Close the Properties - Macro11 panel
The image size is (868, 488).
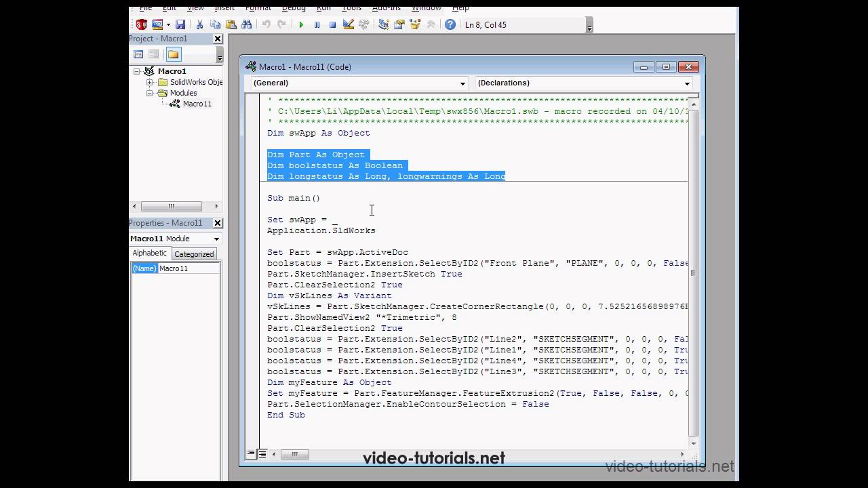point(218,223)
